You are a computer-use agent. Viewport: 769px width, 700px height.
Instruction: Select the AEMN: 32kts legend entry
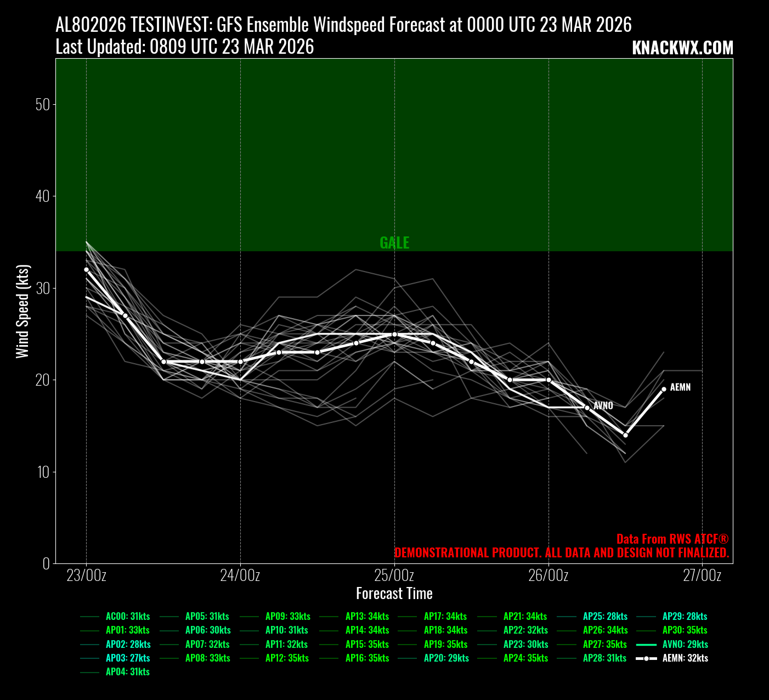(x=685, y=658)
